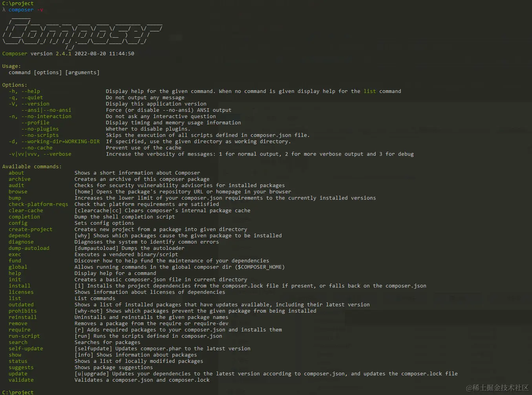Image resolution: width=532 pixels, height=395 pixels.
Task: Select the 'install' command text
Action: pos(20,286)
